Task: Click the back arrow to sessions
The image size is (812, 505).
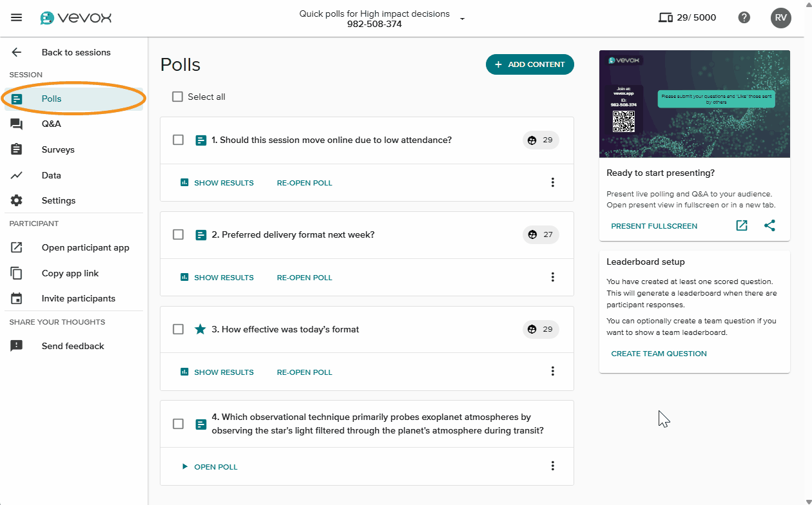Action: pos(17,52)
